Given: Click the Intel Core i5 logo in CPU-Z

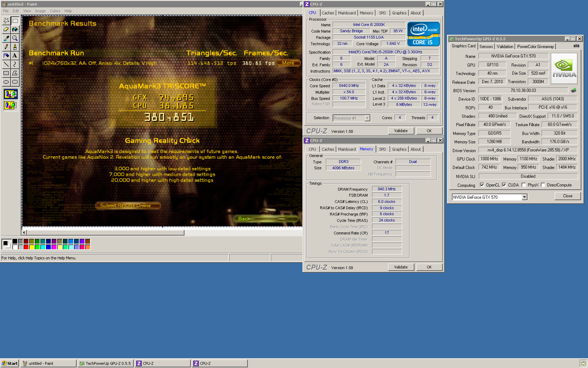Looking at the screenshot, I should (x=423, y=34).
